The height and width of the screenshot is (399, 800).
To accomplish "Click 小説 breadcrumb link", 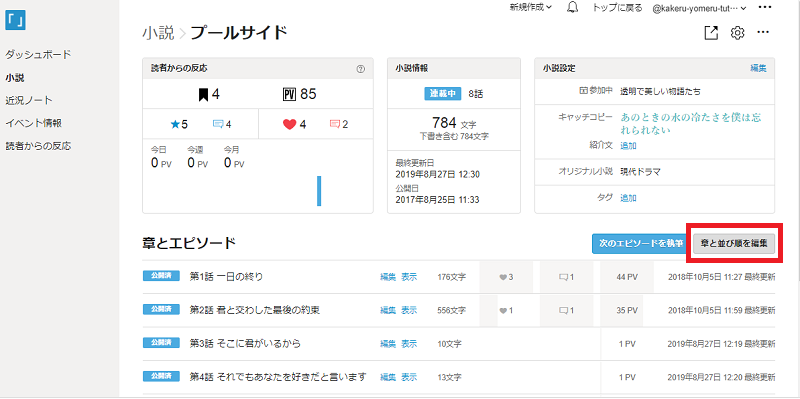I will point(158,34).
